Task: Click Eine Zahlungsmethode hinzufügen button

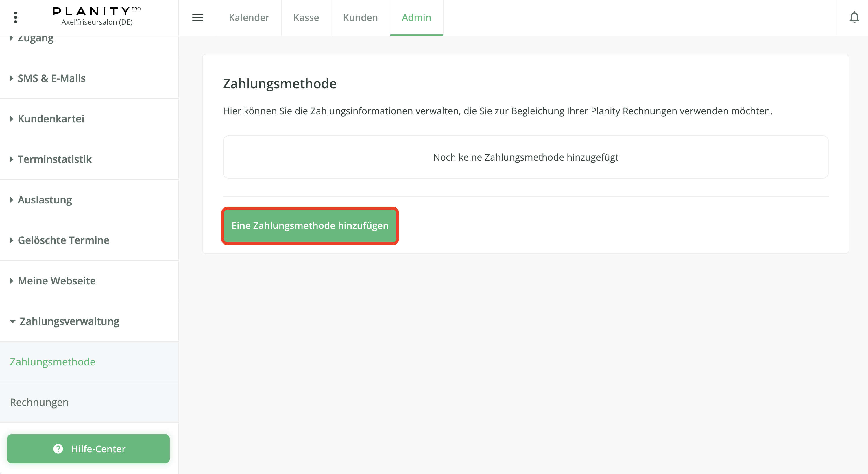Action: [310, 225]
